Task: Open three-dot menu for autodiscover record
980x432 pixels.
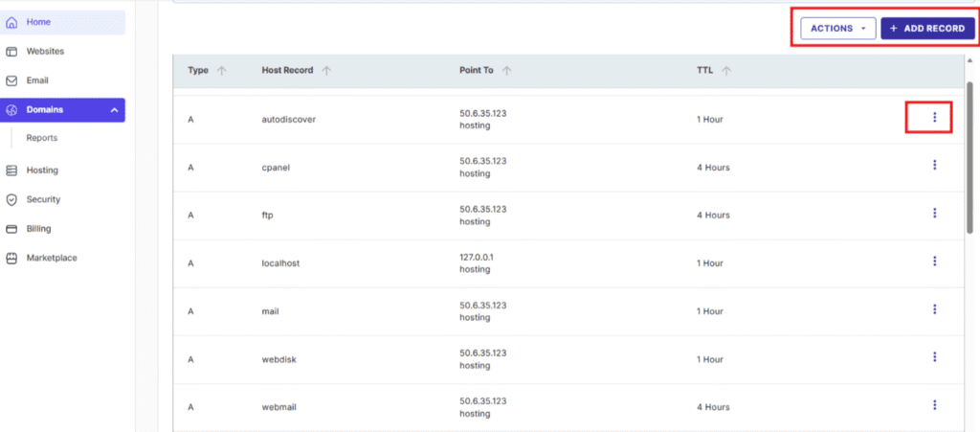Action: pos(934,117)
